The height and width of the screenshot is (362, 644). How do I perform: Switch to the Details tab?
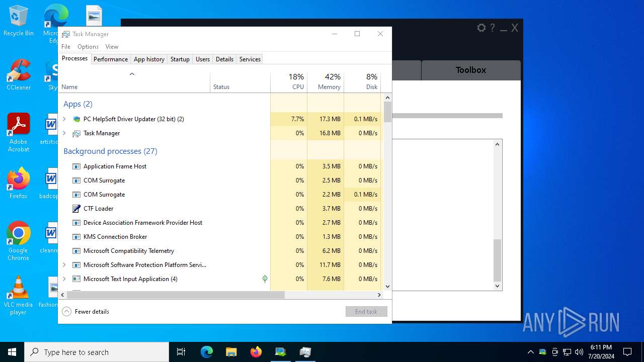click(x=224, y=59)
